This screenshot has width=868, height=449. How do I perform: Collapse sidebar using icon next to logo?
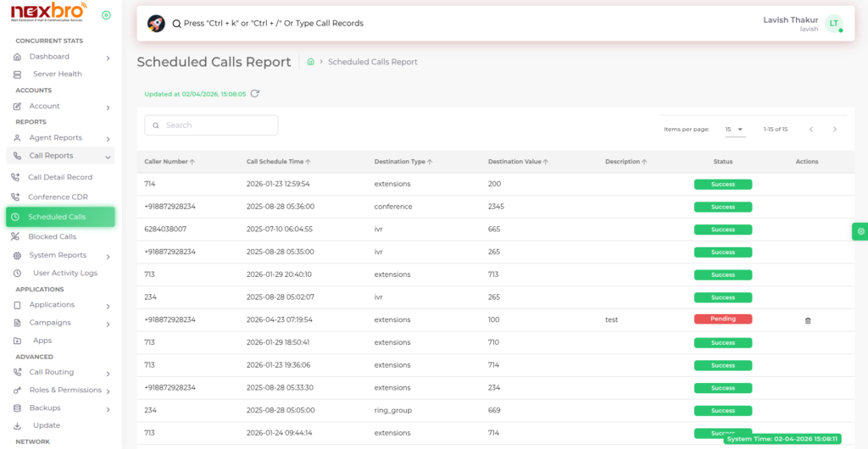point(106,15)
